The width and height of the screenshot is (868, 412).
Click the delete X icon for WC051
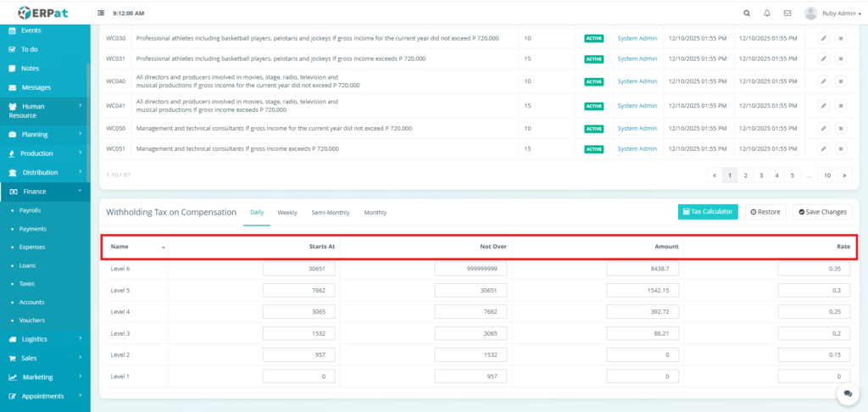[x=841, y=148]
